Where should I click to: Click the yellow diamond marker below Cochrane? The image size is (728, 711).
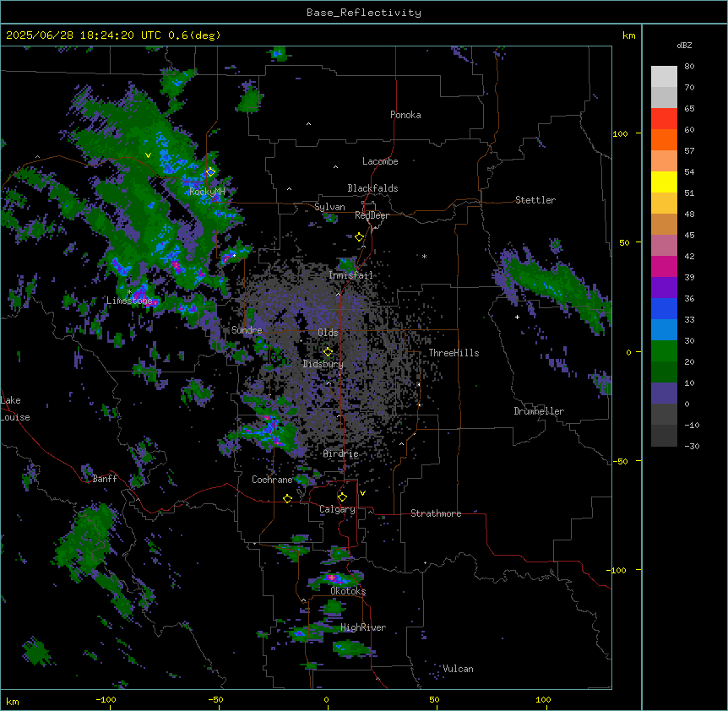(287, 498)
